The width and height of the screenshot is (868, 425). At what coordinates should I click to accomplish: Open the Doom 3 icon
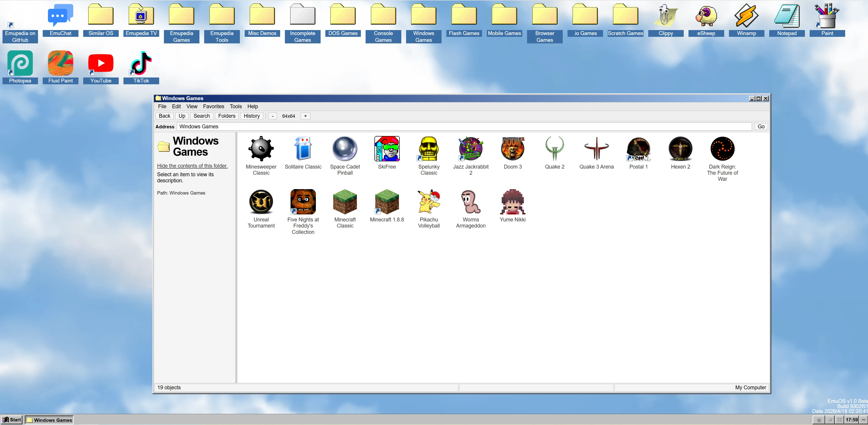513,148
